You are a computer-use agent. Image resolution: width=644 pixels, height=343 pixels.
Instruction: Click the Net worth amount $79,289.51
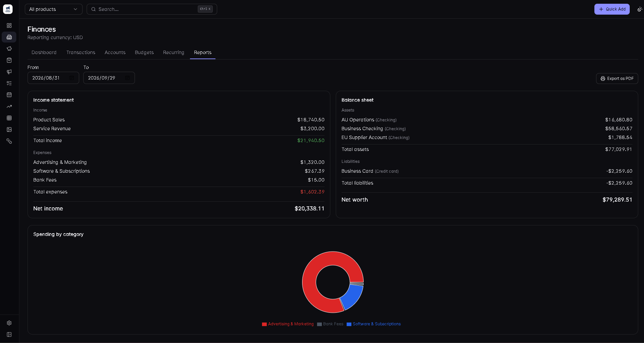click(x=617, y=200)
